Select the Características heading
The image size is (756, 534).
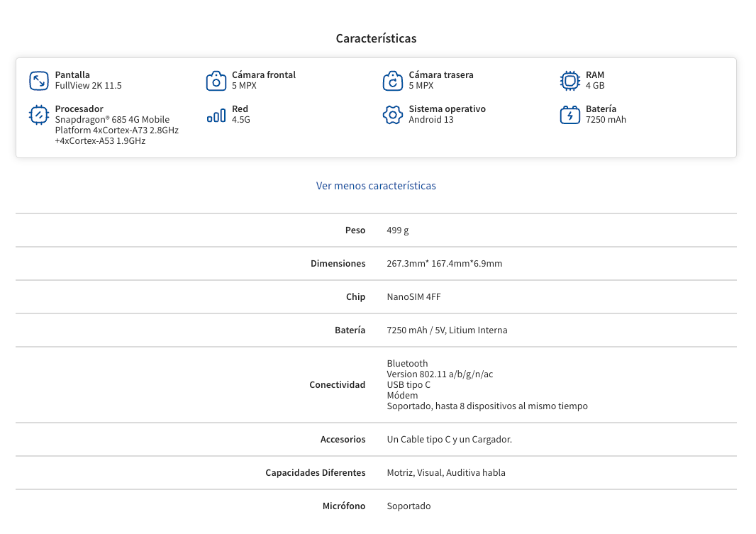click(376, 38)
